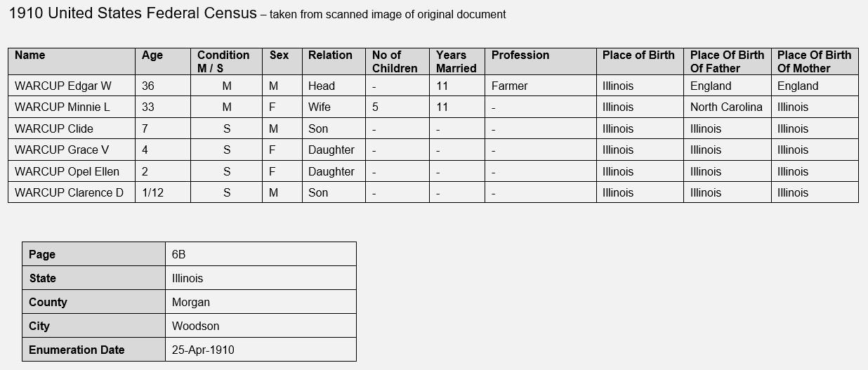Click the Age column header

(x=163, y=61)
